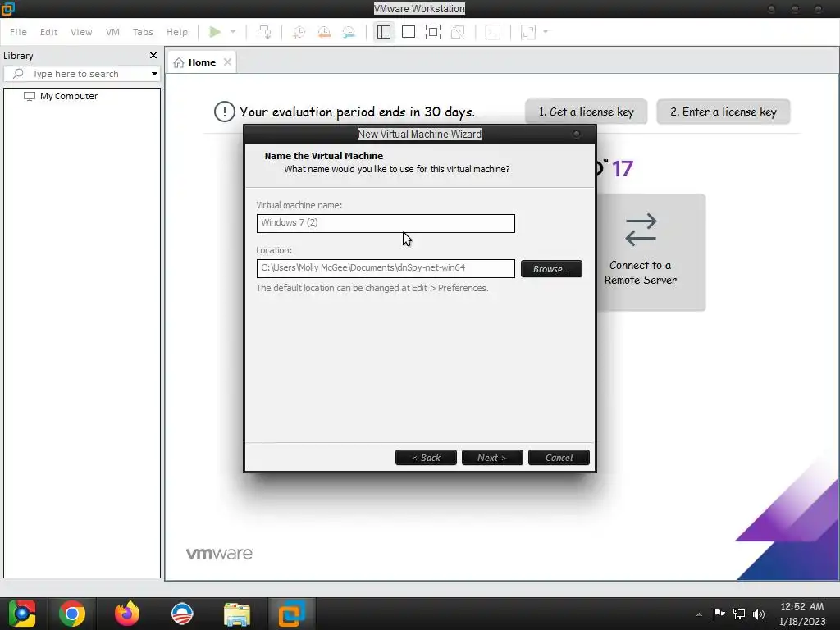Screen dimensions: 840x630
Task: Open the Help menu
Action: 177,32
